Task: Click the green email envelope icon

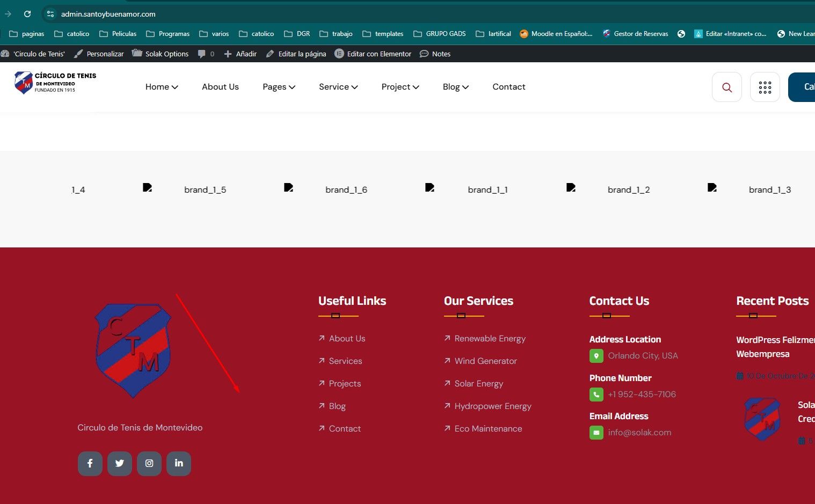Action: 596,433
